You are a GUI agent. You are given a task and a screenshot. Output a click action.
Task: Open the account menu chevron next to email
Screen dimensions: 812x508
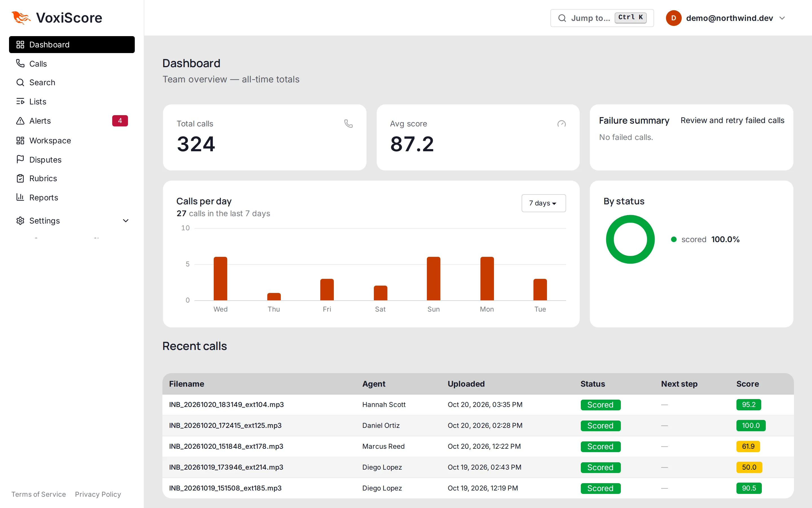[782, 18]
